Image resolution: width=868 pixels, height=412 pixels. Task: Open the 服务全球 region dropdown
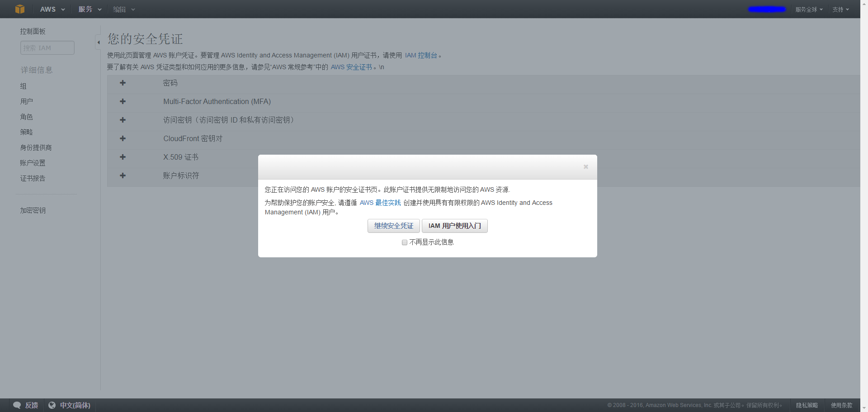coord(809,9)
